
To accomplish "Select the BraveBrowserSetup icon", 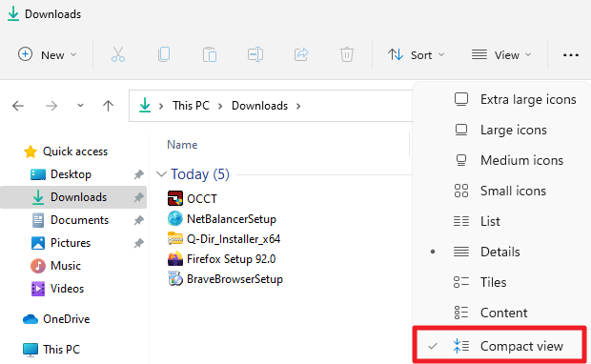I will [x=175, y=279].
